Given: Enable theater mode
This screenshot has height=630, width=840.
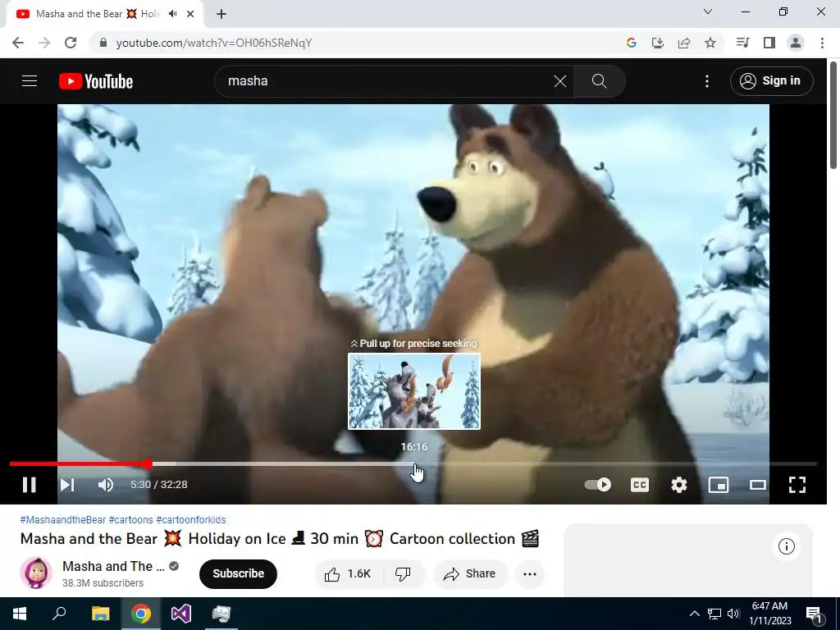Looking at the screenshot, I should click(x=757, y=485).
